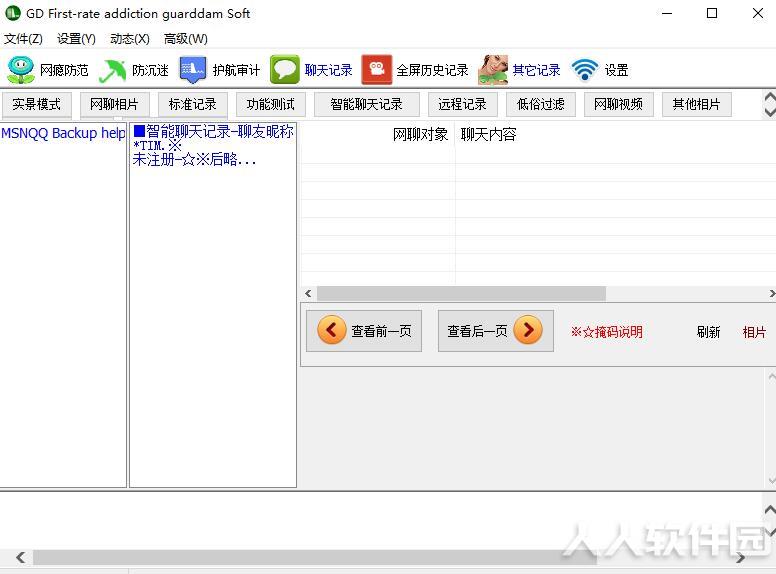Click the orange left arrow on 查看前一页
This screenshot has width=776, height=574.
[332, 330]
